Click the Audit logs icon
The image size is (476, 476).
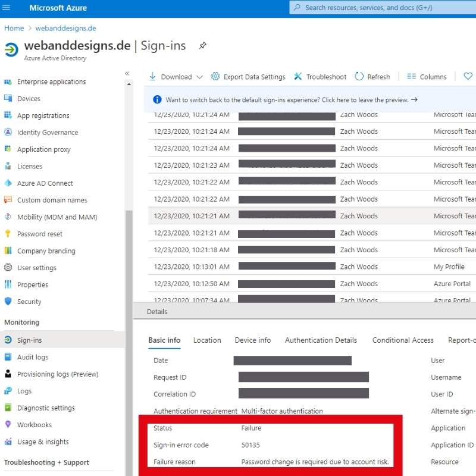coord(8,357)
